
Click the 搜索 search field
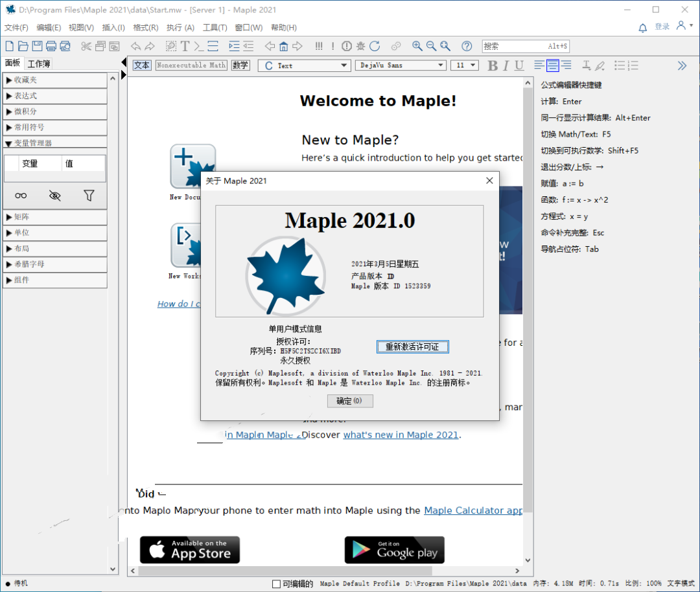(x=526, y=46)
